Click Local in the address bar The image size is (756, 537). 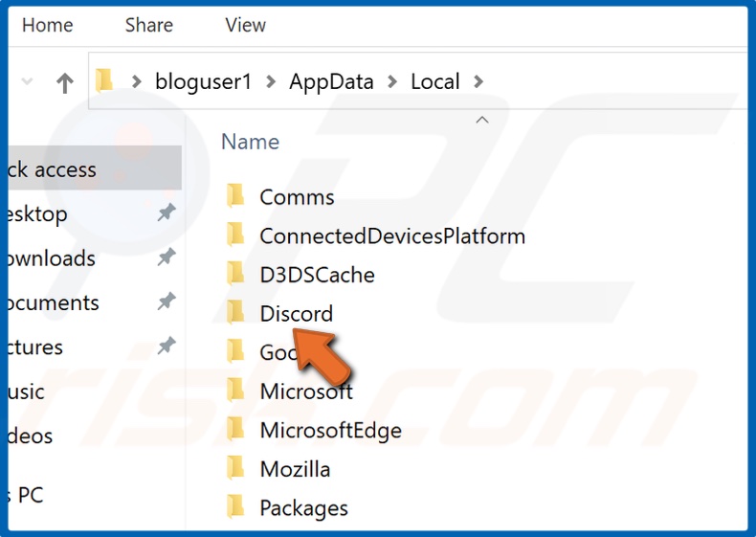(434, 81)
